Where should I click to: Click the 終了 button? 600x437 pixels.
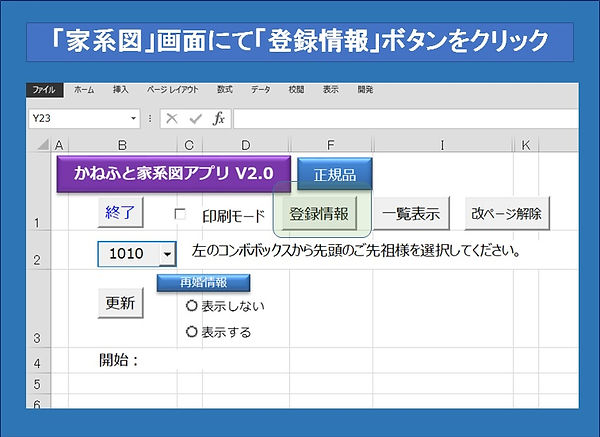[x=120, y=212]
